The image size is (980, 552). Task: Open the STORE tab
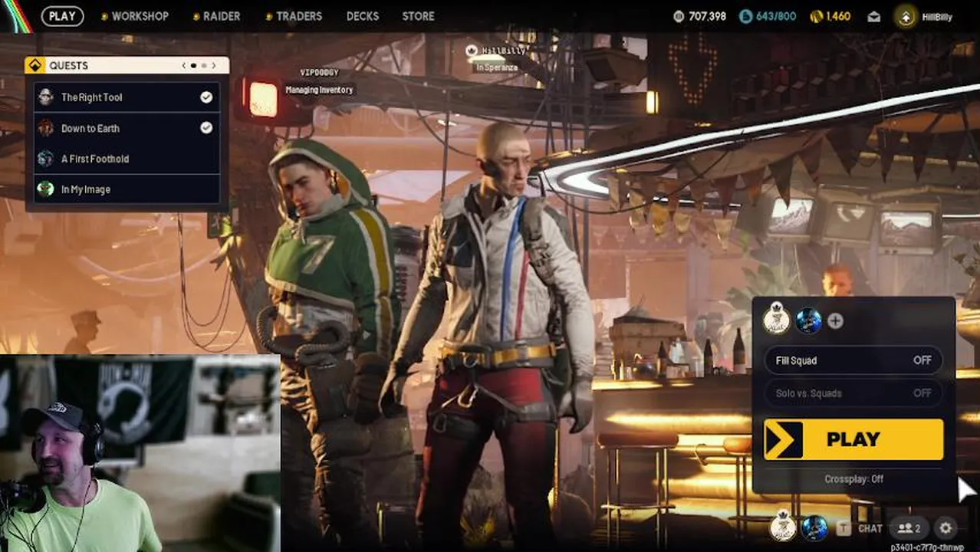418,16
